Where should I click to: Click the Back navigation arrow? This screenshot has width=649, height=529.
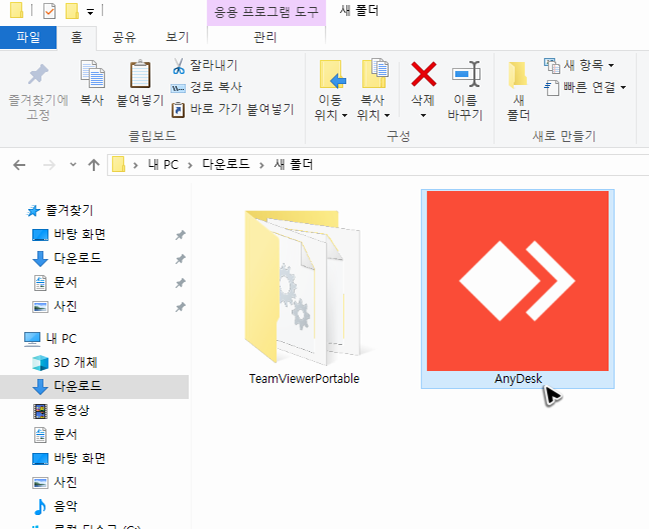coord(19,165)
